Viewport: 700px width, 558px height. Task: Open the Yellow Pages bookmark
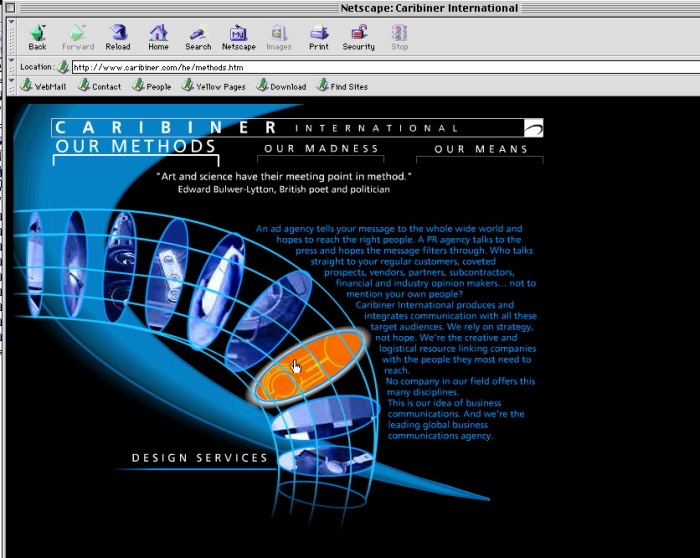coord(214,86)
